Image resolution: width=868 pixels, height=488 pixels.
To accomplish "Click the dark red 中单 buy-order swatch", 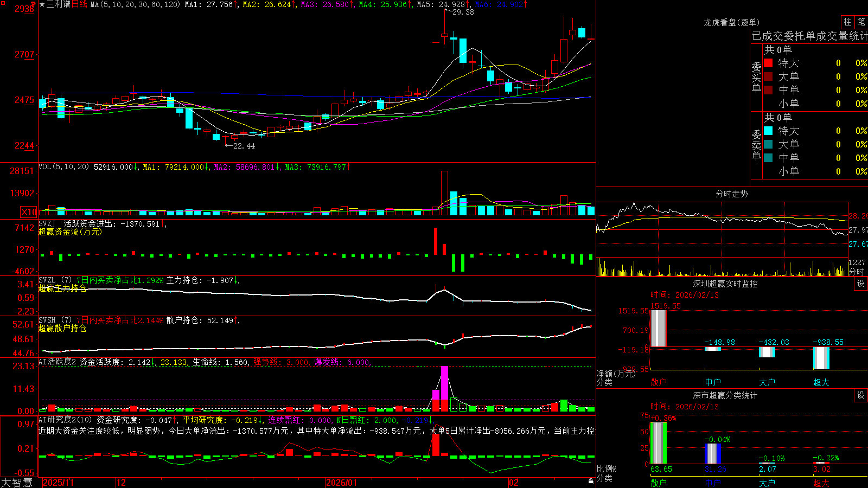I will [768, 90].
